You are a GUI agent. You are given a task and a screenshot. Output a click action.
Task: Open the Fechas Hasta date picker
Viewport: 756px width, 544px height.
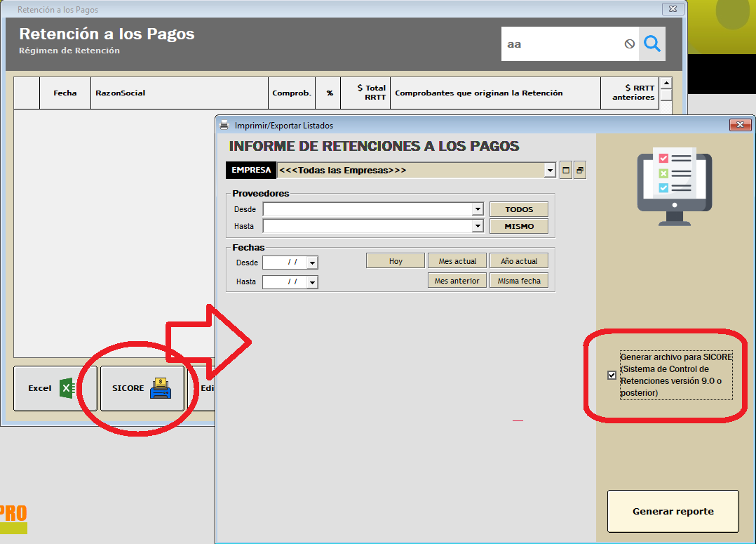(312, 282)
